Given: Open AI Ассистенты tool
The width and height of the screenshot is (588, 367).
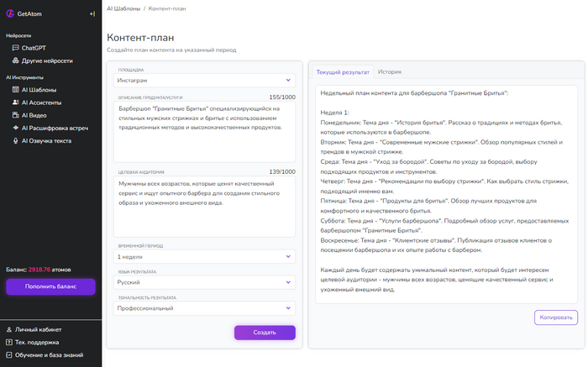Looking at the screenshot, I should coord(42,102).
